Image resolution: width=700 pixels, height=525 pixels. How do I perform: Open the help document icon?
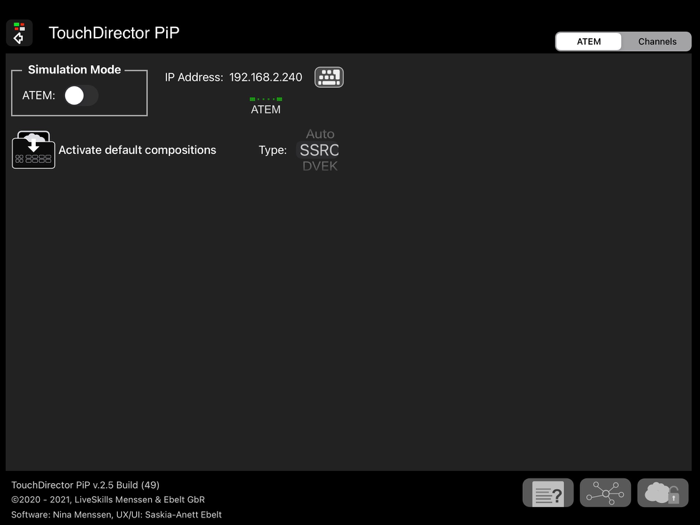click(548, 493)
